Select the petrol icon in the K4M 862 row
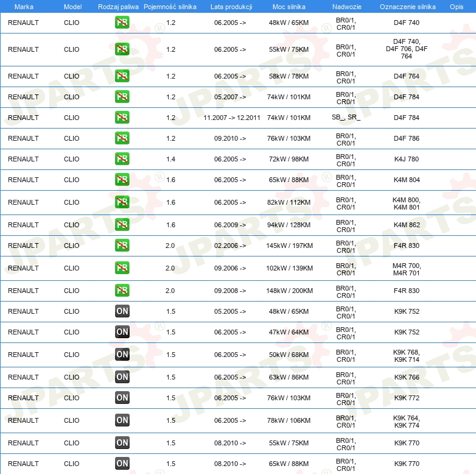 [x=122, y=225]
